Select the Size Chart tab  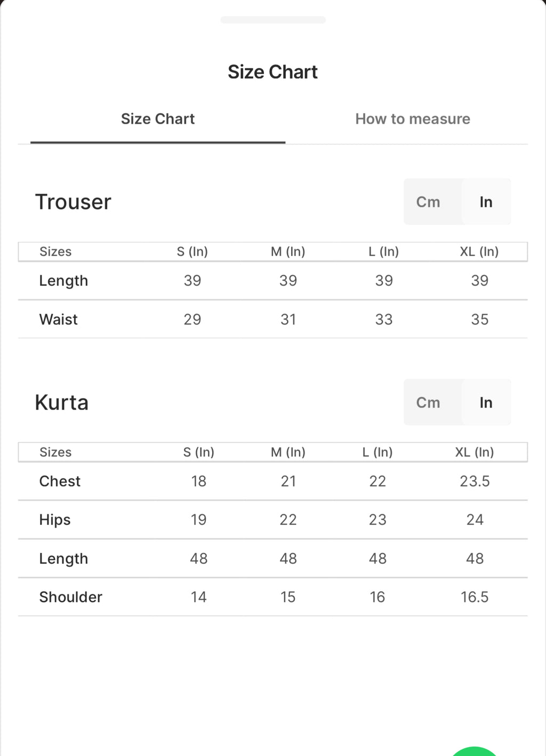coord(158,119)
